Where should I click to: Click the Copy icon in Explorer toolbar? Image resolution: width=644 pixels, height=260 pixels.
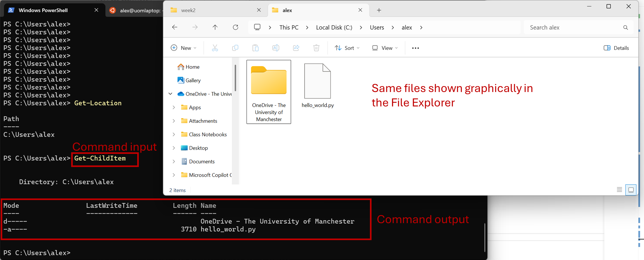point(235,48)
